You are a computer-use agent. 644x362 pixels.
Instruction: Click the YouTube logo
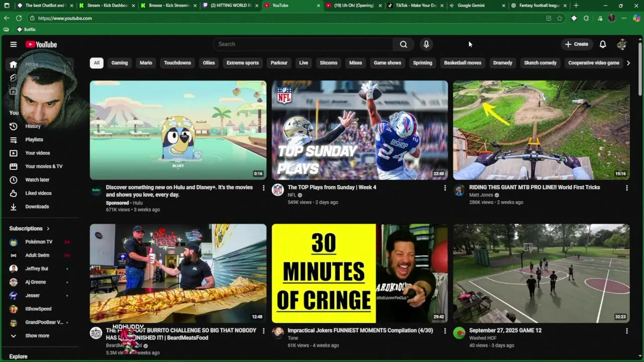pyautogui.click(x=41, y=44)
